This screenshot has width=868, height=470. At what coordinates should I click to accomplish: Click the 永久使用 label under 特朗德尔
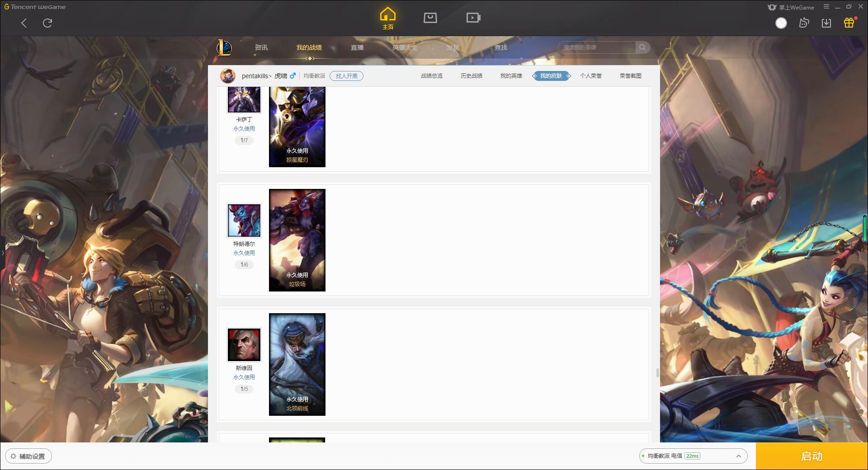pos(244,253)
